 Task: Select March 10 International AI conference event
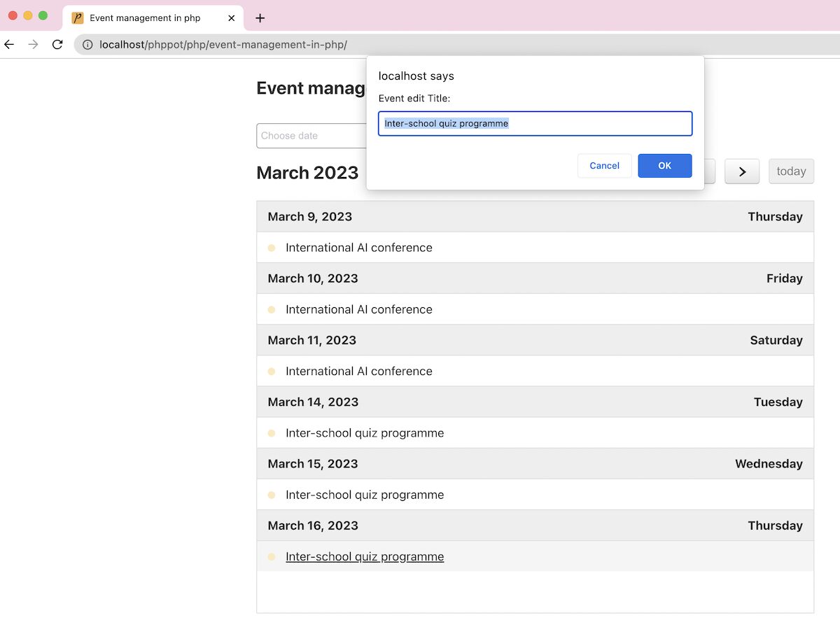tap(358, 309)
